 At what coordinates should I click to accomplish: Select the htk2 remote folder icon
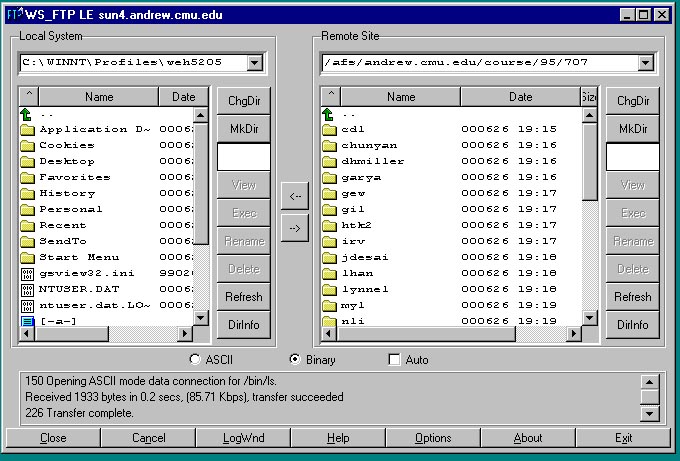(330, 226)
